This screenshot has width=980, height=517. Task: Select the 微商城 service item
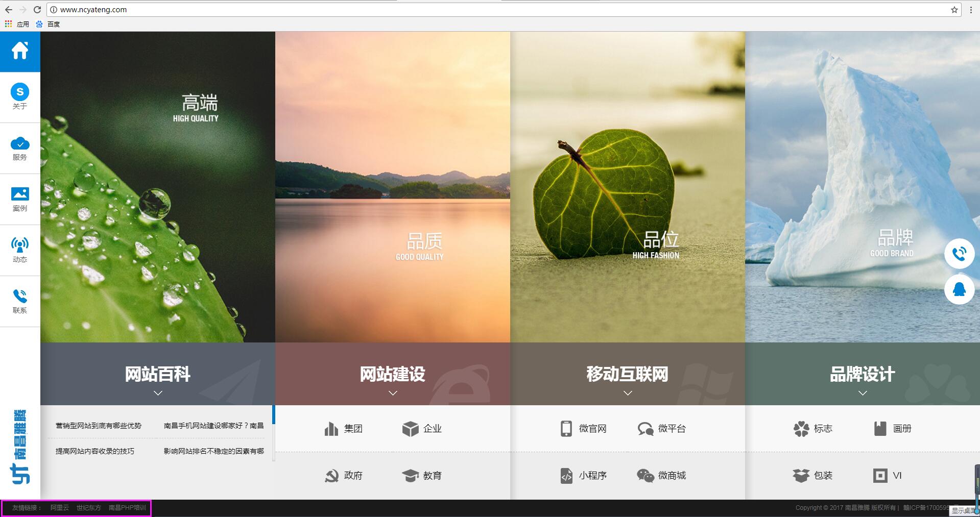661,476
